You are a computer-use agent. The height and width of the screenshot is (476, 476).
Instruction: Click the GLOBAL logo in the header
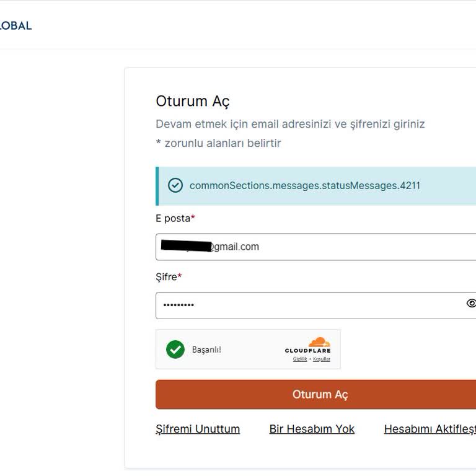pyautogui.click(x=15, y=25)
